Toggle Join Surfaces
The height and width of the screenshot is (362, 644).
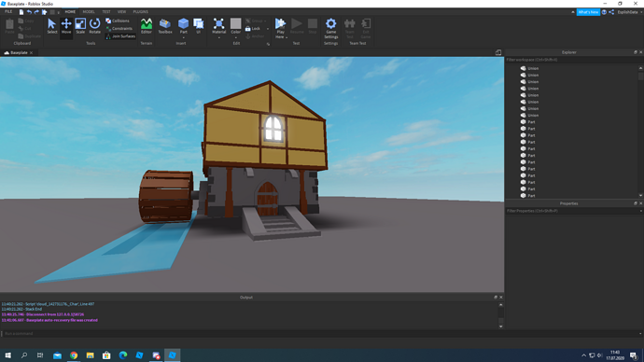pos(120,36)
